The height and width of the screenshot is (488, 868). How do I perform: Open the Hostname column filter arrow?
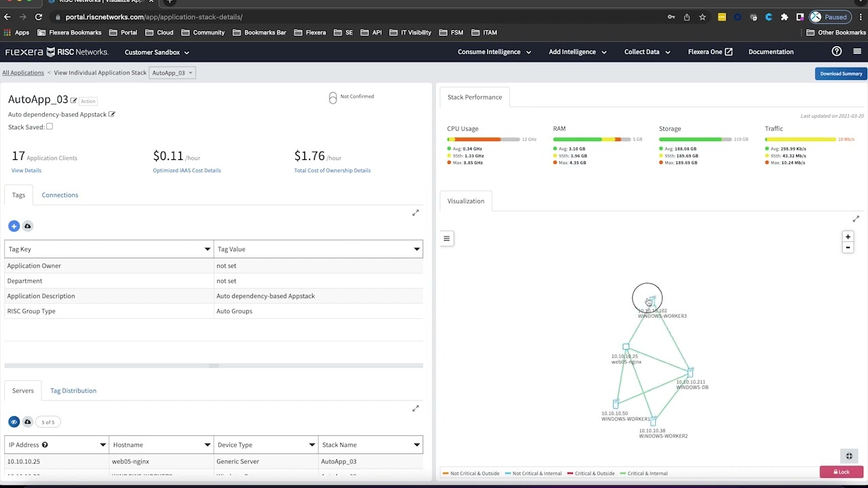(x=208, y=445)
